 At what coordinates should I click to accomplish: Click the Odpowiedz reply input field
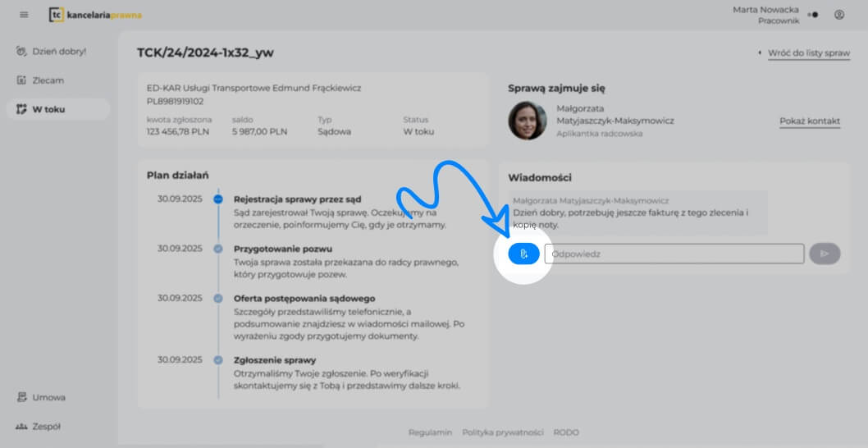tap(674, 254)
